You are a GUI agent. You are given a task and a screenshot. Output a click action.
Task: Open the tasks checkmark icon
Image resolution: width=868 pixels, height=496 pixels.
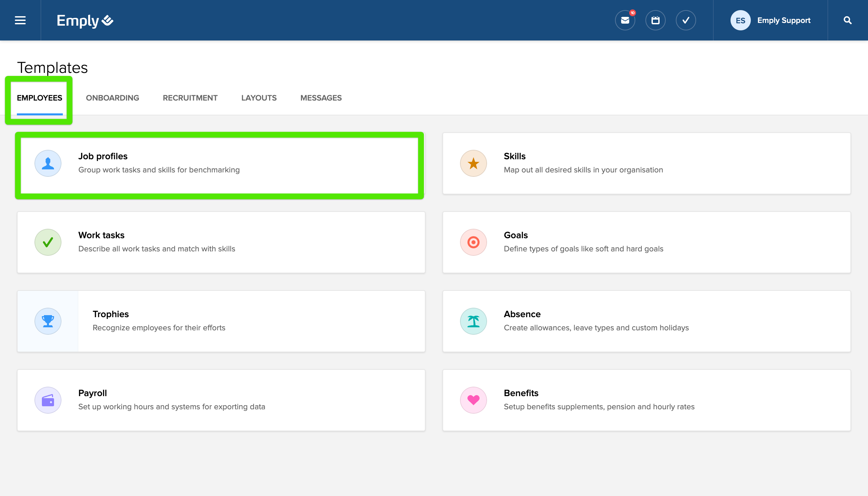coord(686,21)
